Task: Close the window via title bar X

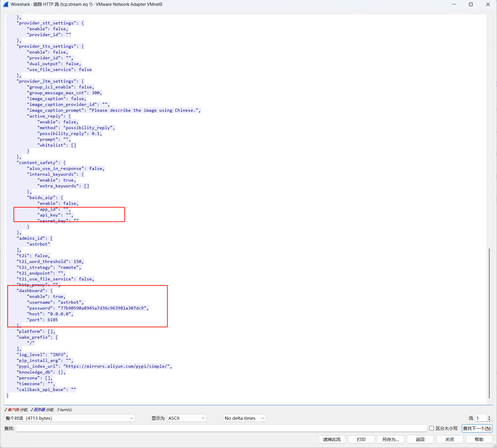Action: tap(488, 4)
